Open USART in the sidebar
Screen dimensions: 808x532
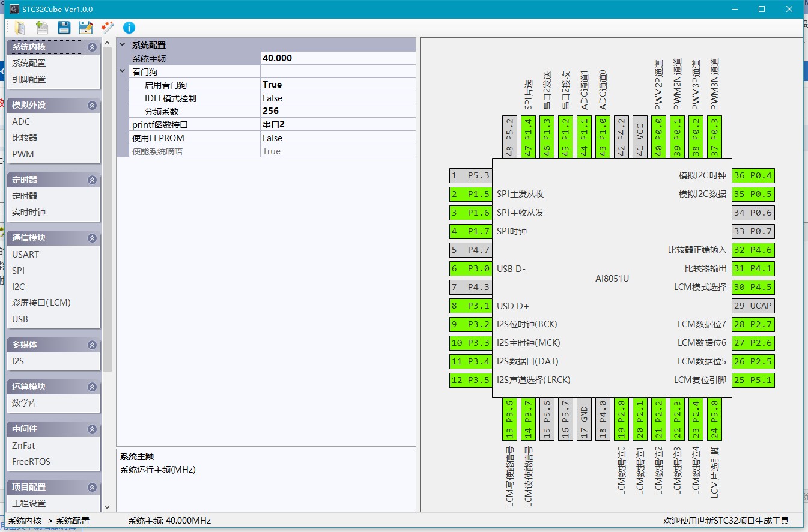(x=25, y=254)
